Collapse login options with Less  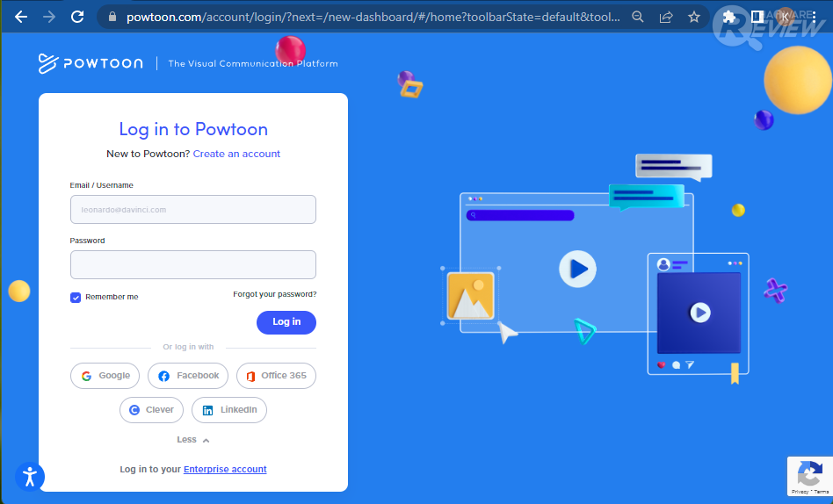(192, 440)
